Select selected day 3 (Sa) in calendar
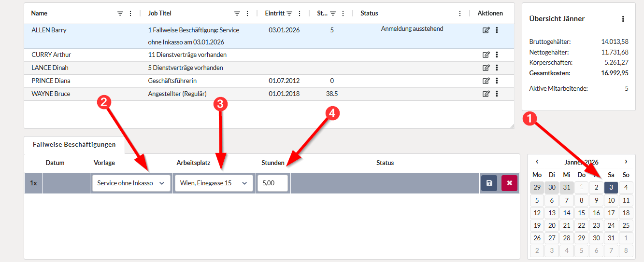Screen dimensions: 644x262 pos(611,187)
